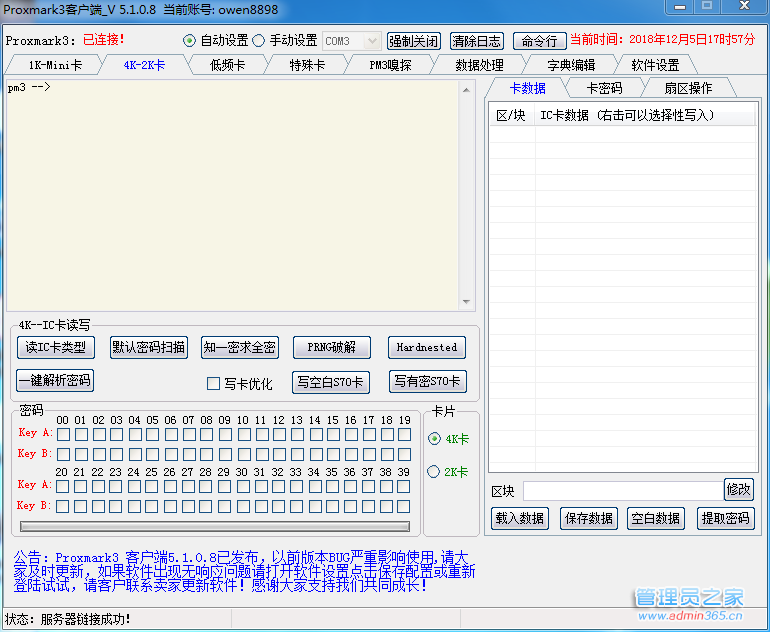Click the 读IC卡类型 button
The image size is (770, 632).
point(55,348)
